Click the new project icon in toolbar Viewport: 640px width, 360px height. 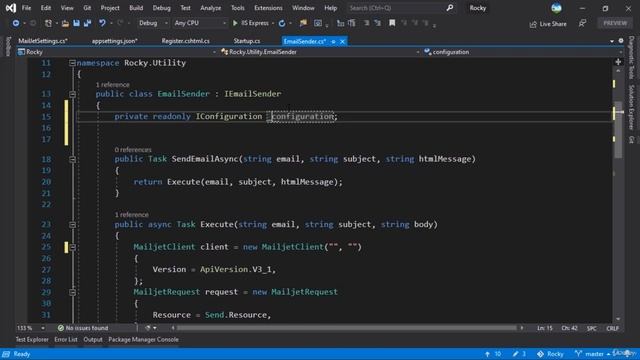48,23
